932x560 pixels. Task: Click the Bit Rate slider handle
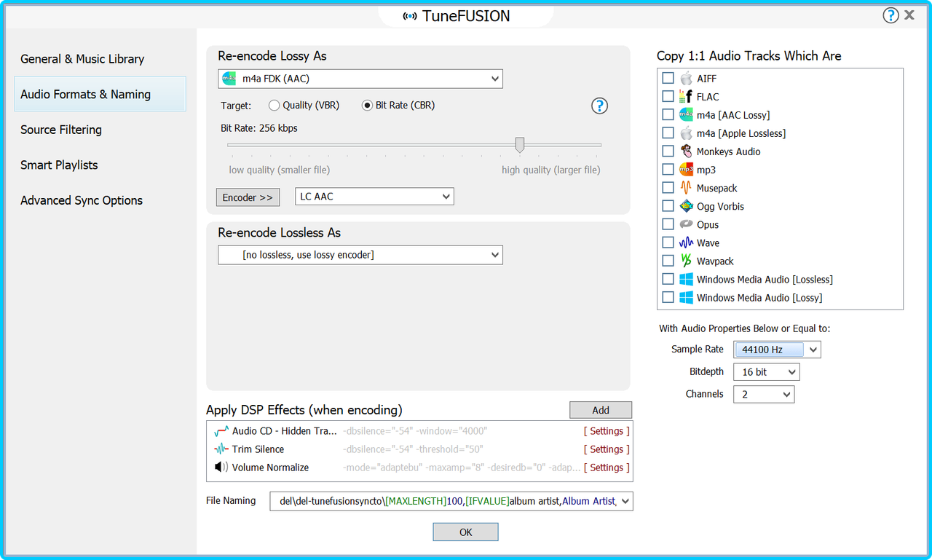pyautogui.click(x=520, y=145)
